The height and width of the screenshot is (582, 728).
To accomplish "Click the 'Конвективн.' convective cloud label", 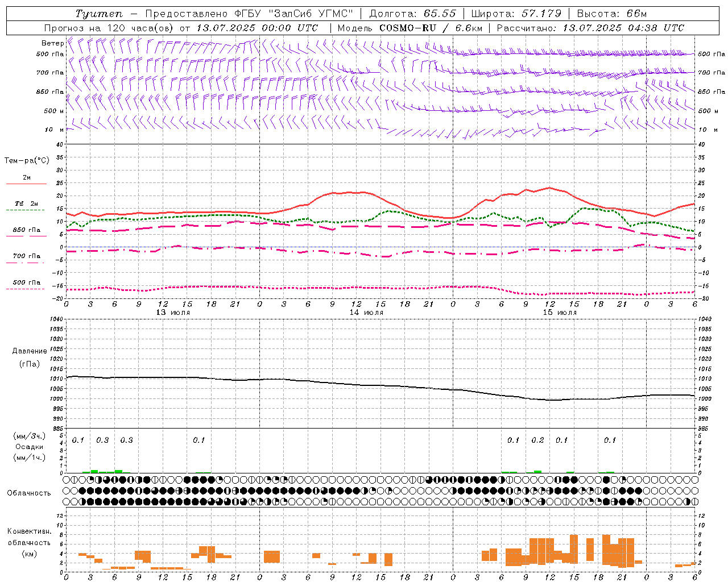I will point(29,531).
